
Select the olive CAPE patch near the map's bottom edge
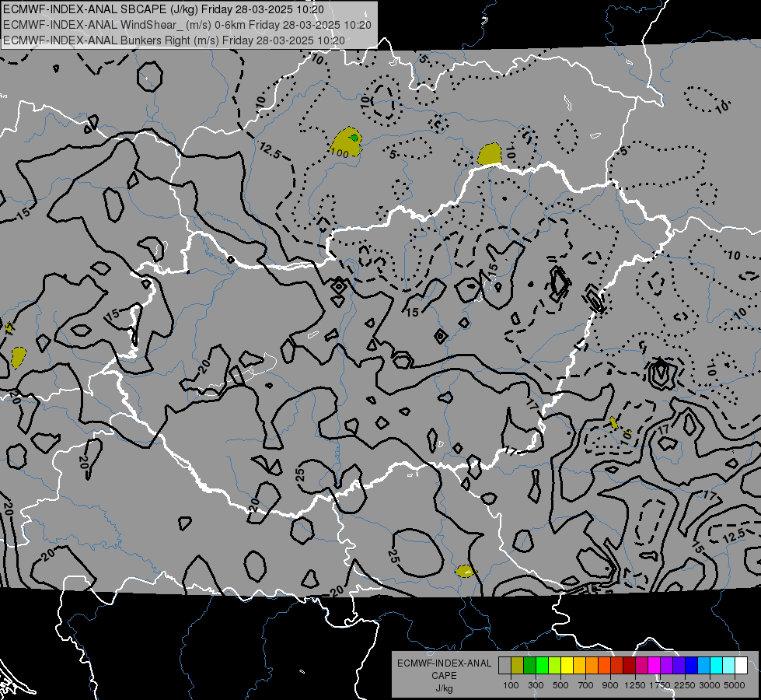tap(465, 571)
